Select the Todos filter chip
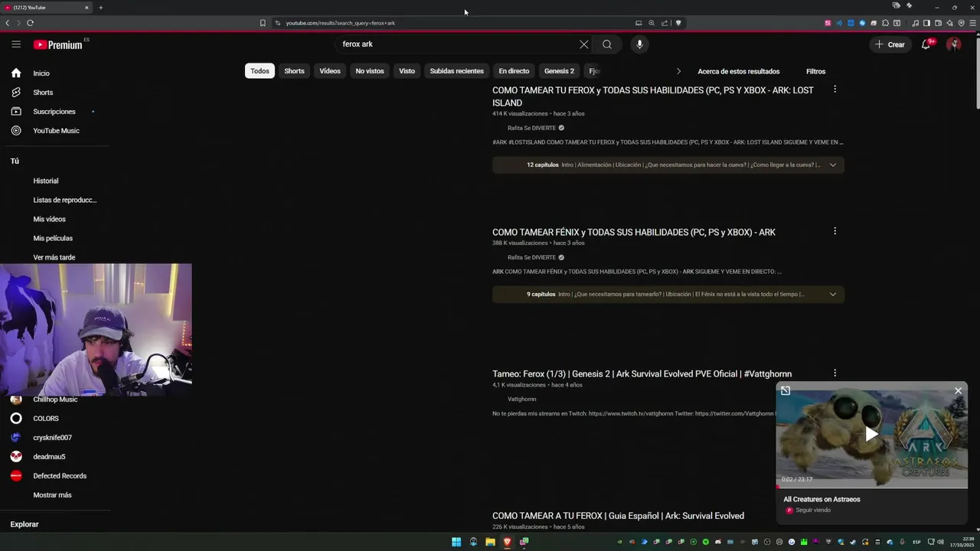The image size is (980, 551). (260, 71)
